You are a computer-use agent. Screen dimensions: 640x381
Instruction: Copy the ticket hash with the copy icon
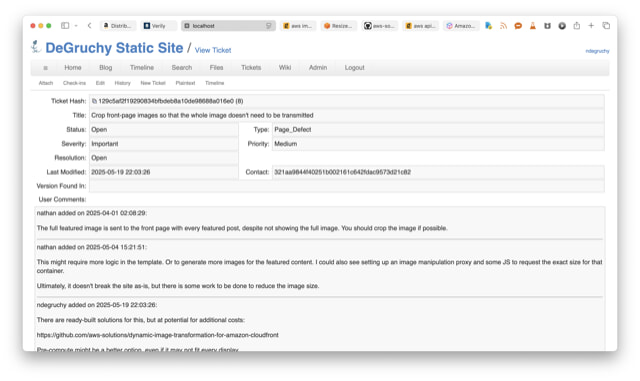tap(94, 101)
